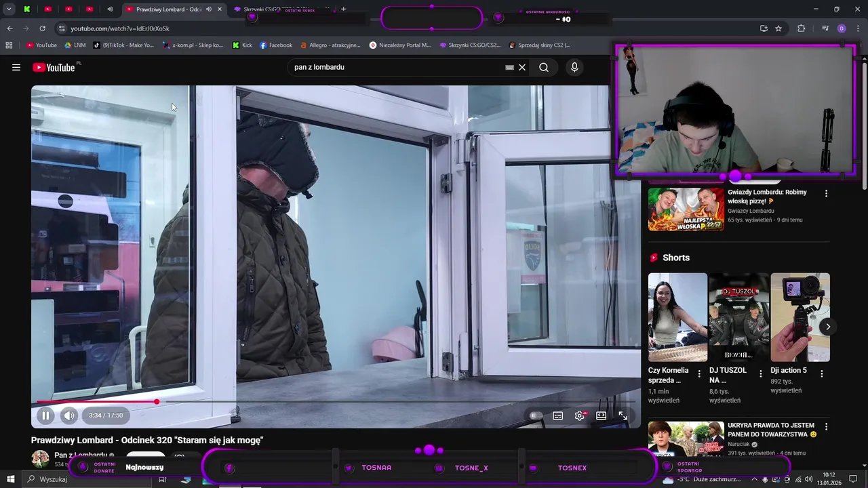Expand the tab search dropdown arrow
The width and height of the screenshot is (868, 488).
tap(9, 9)
